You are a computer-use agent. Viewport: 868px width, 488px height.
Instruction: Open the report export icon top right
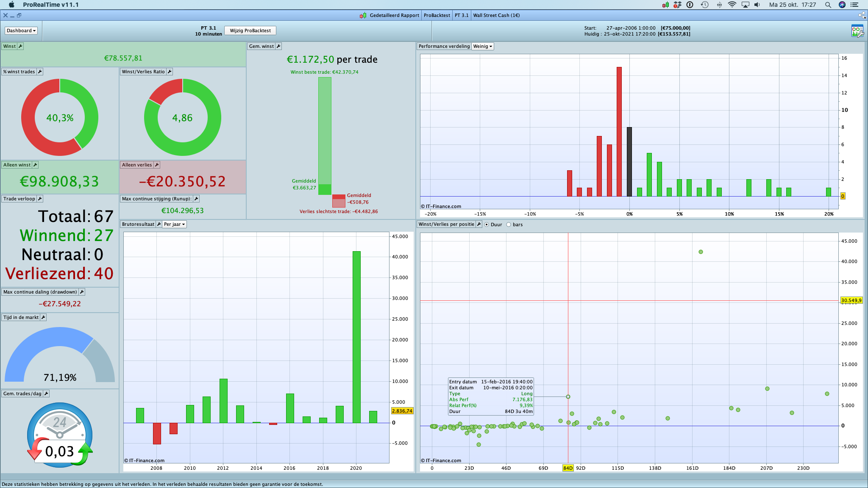[857, 31]
